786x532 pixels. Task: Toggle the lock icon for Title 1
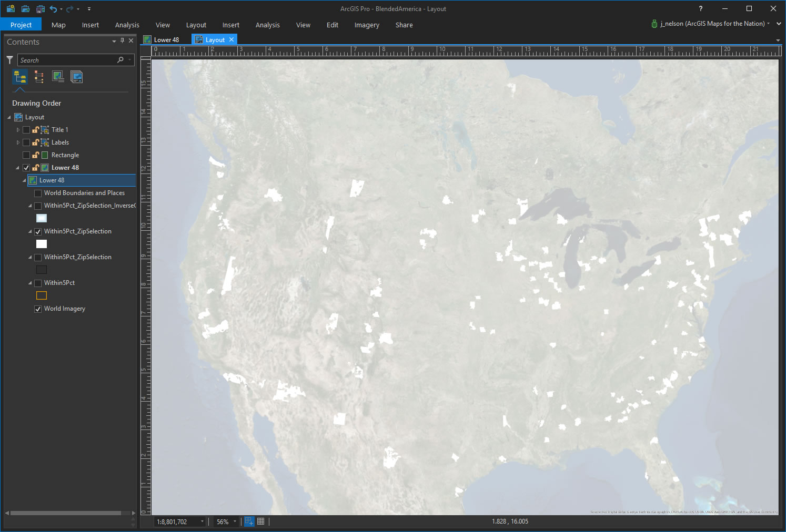[35, 129]
